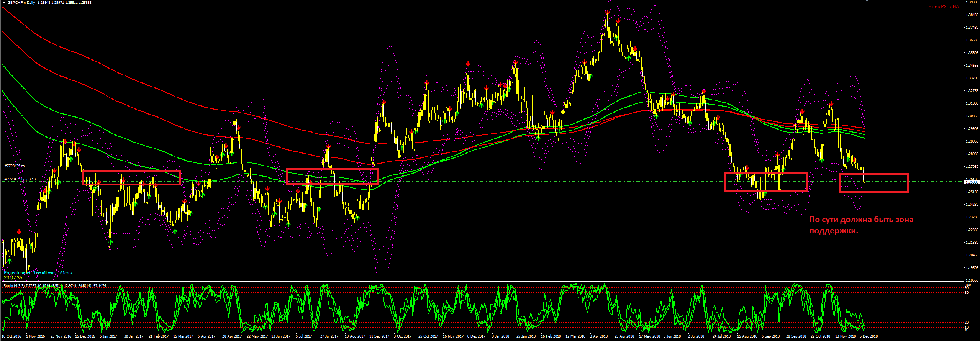
Task: Click the 1.32755 price axis label
Action: click(972, 91)
